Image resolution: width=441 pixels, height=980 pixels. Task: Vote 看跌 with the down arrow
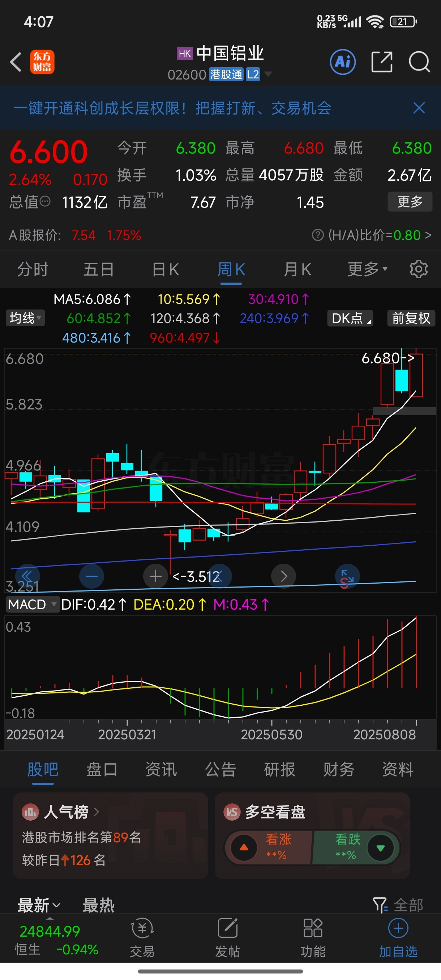point(380,848)
